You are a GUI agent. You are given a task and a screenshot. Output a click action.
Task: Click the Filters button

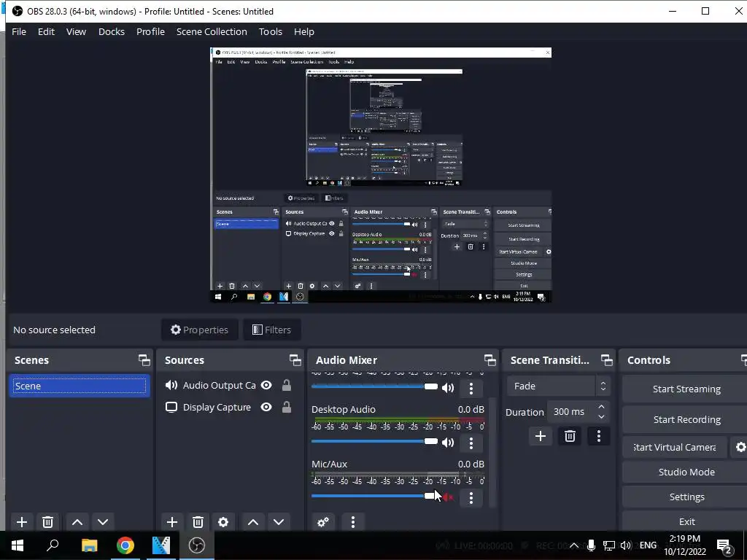(271, 330)
